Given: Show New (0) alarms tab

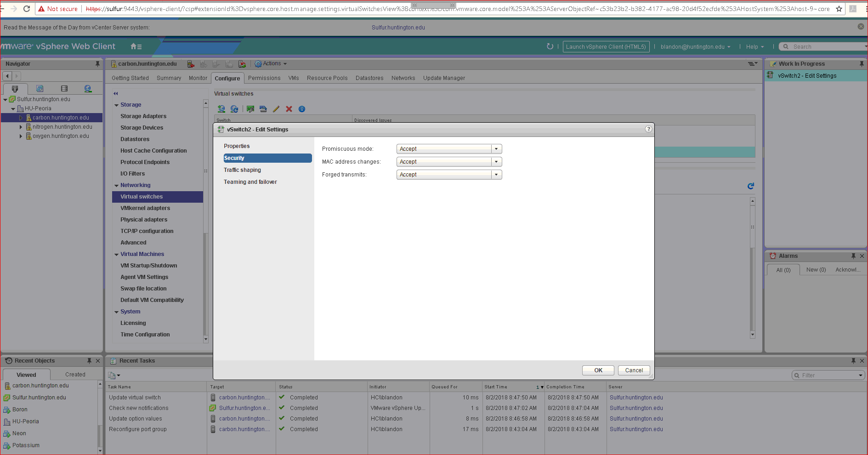Looking at the screenshot, I should tap(816, 270).
